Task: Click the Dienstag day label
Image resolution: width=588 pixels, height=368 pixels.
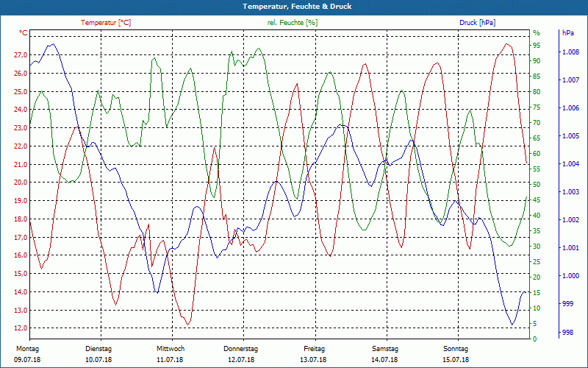Action: coord(98,349)
